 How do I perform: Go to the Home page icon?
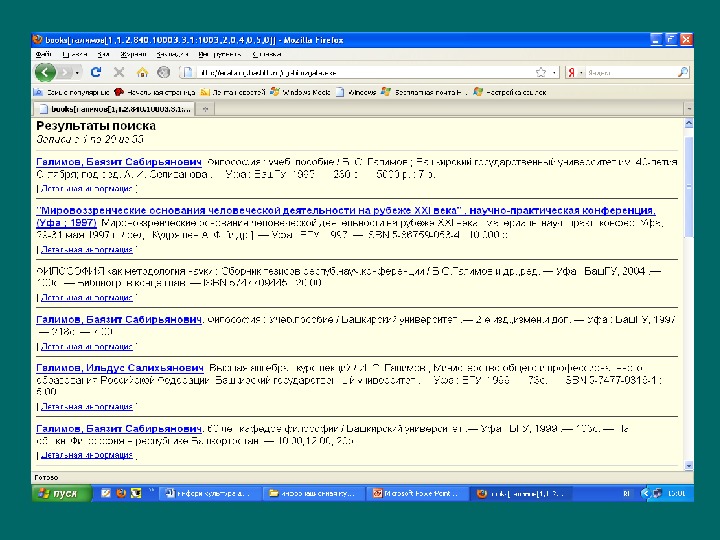pyautogui.click(x=142, y=72)
